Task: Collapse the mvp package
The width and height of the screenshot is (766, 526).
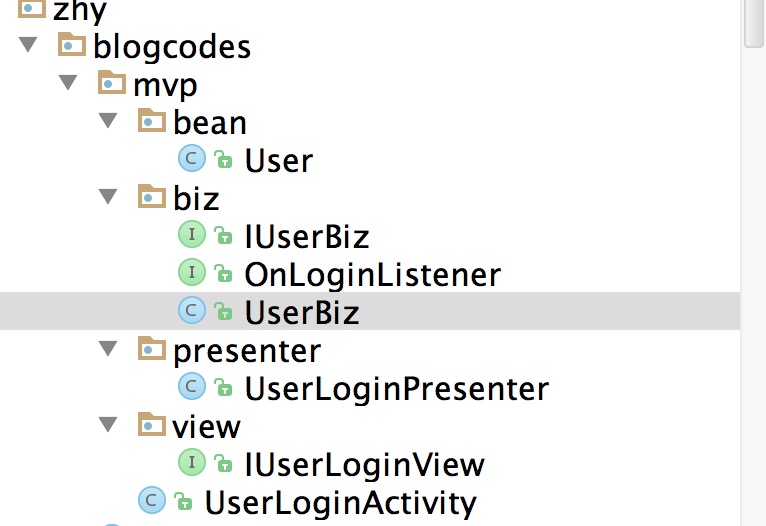Action: 68,82
